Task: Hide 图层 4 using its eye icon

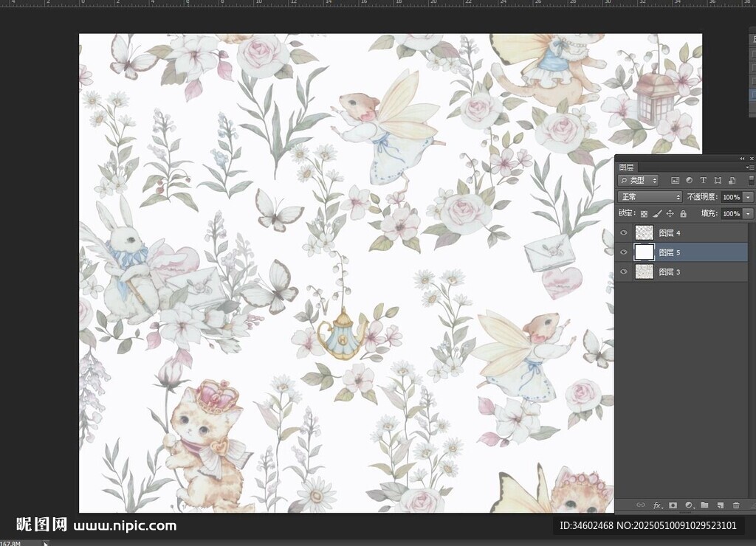Action: (x=624, y=233)
